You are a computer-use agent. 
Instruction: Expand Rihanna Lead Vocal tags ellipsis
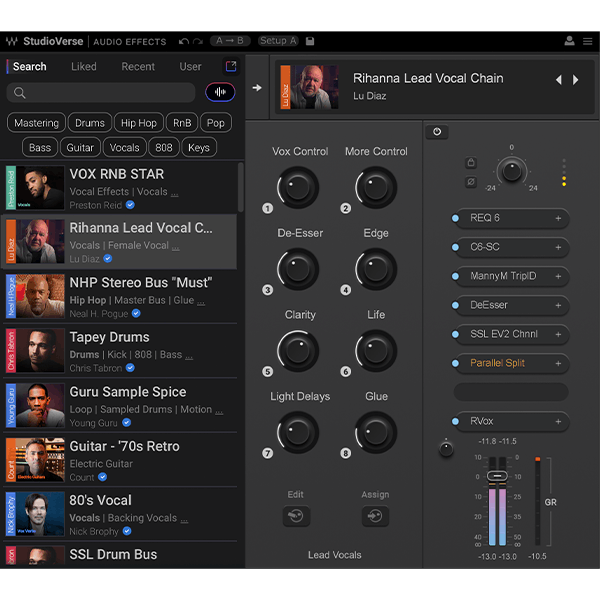(175, 248)
